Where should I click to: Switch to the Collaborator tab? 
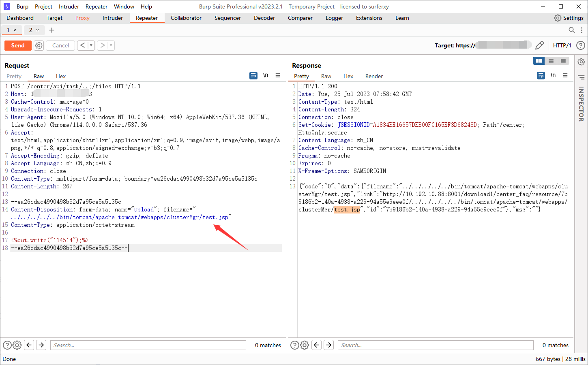point(186,18)
